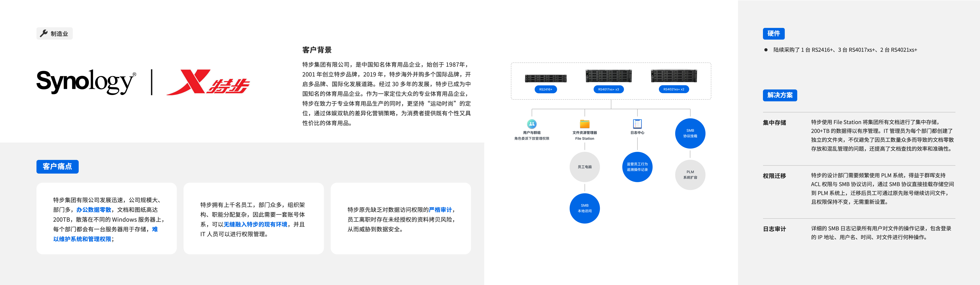Click the 日志中心 label text
Image resolution: width=980 pixels, height=285 pixels.
(x=637, y=133)
